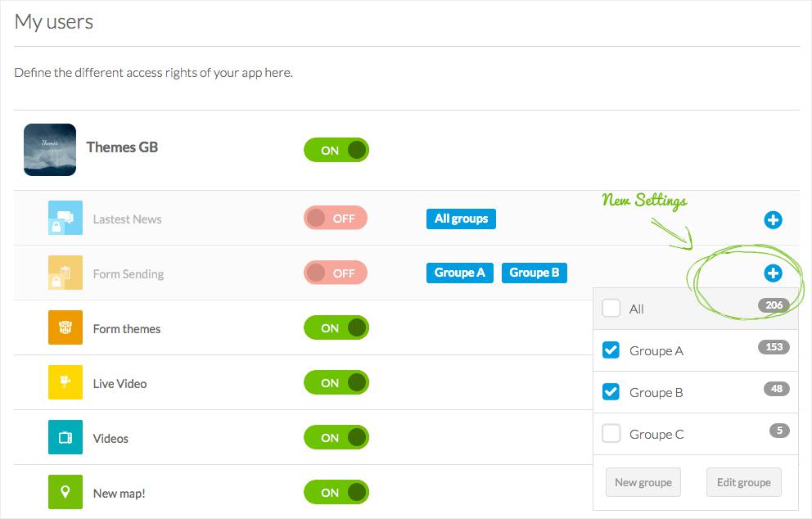Collapse the Form Sending groups dropdown
812x519 pixels.
point(773,273)
